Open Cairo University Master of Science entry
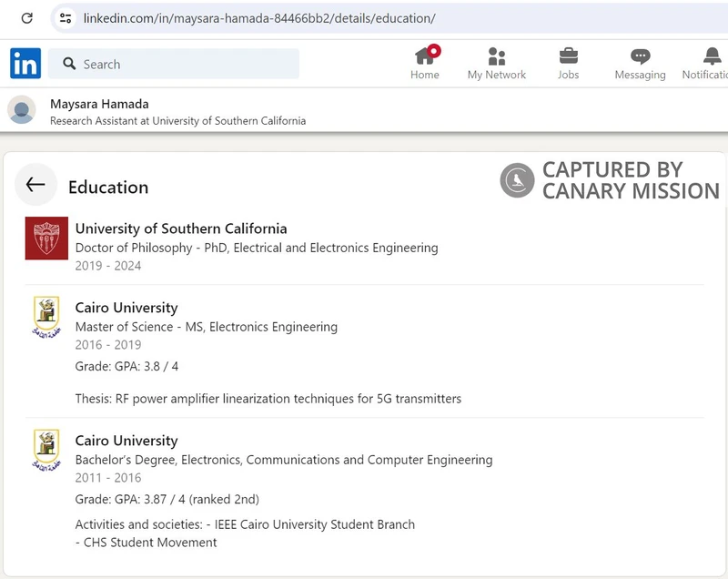This screenshot has width=728, height=579. [x=126, y=308]
